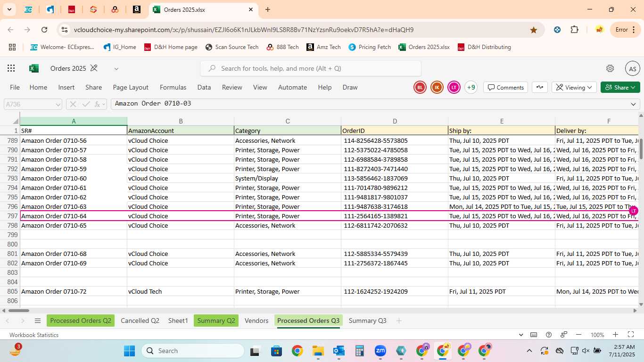Click the select all corner triangle

pos(16,122)
